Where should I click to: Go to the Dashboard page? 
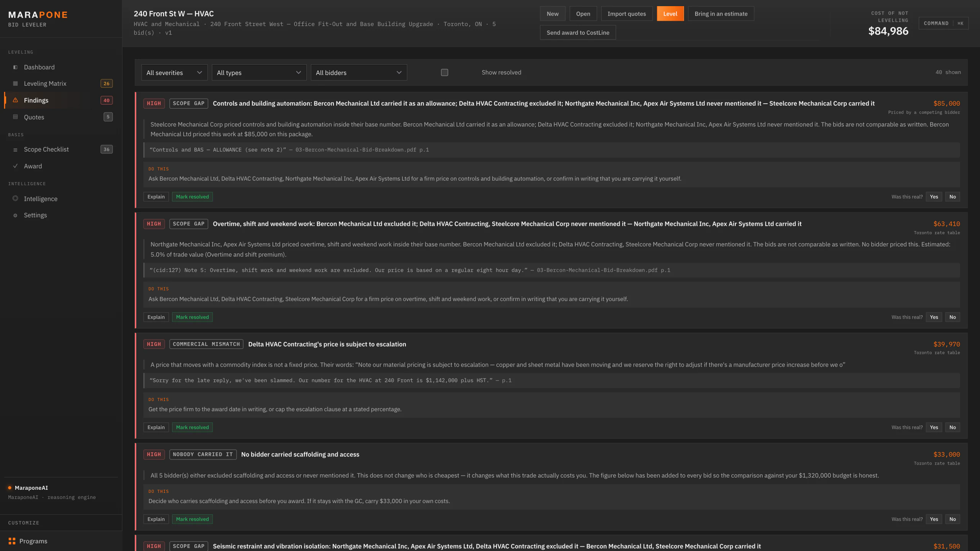tap(61, 67)
